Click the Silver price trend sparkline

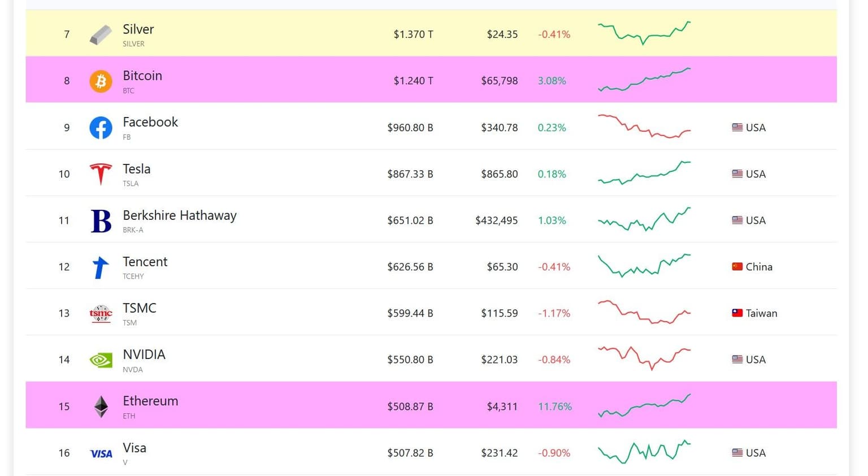tap(644, 33)
